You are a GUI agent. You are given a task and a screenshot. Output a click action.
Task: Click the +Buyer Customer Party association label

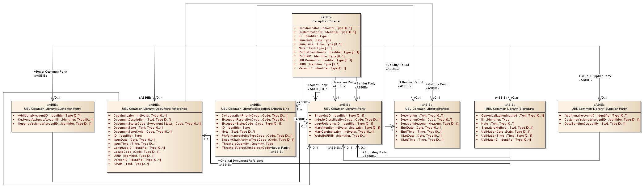(x=50, y=72)
